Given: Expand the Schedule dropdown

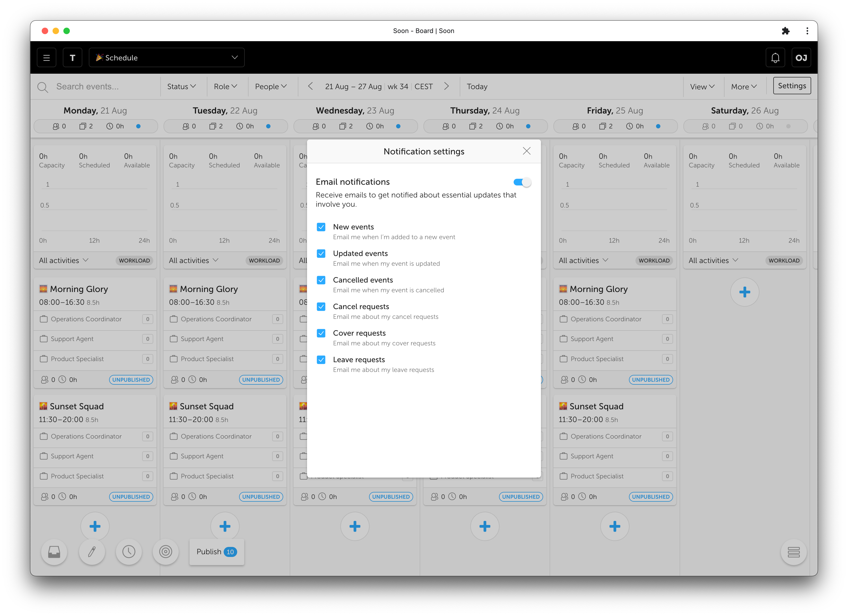Looking at the screenshot, I should pyautogui.click(x=167, y=58).
